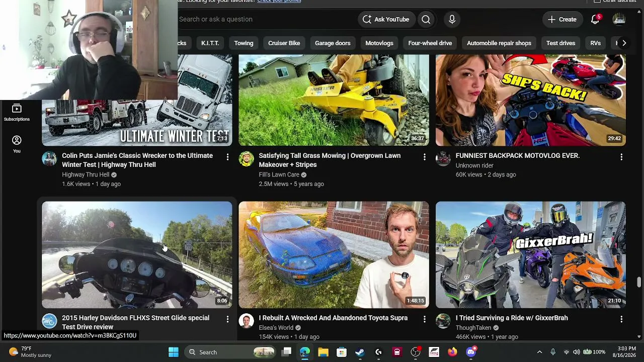Open the Elsea's World channel name link

pyautogui.click(x=276, y=328)
